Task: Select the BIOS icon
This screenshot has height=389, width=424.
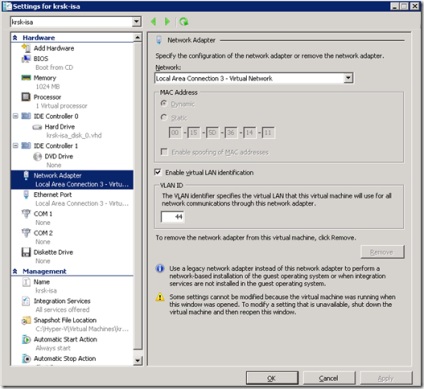Action: coord(26,59)
